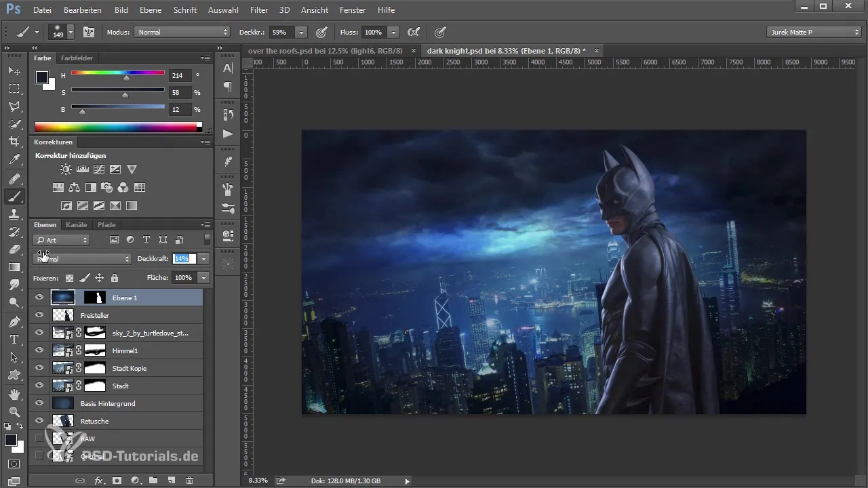Open the Farbe panel options menu
Image resolution: width=868 pixels, height=488 pixels.
(205, 58)
